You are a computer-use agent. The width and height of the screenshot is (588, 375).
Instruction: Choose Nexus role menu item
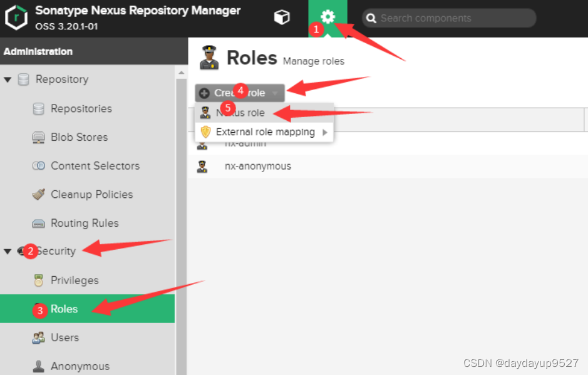(x=264, y=113)
